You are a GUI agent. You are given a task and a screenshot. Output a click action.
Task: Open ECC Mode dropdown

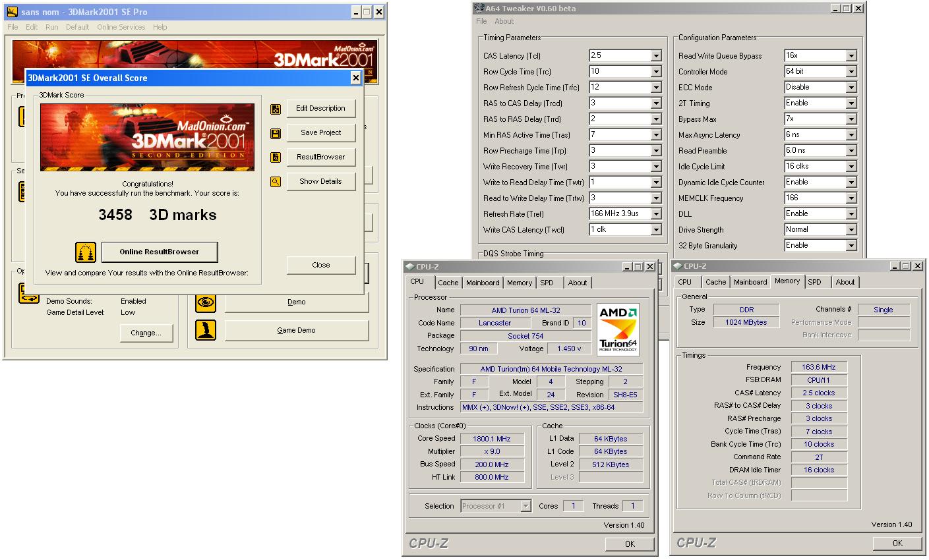point(851,88)
